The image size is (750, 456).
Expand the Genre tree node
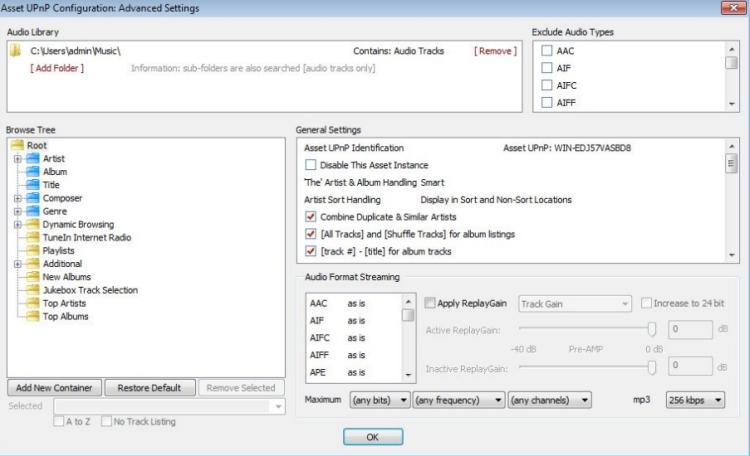[x=18, y=211]
